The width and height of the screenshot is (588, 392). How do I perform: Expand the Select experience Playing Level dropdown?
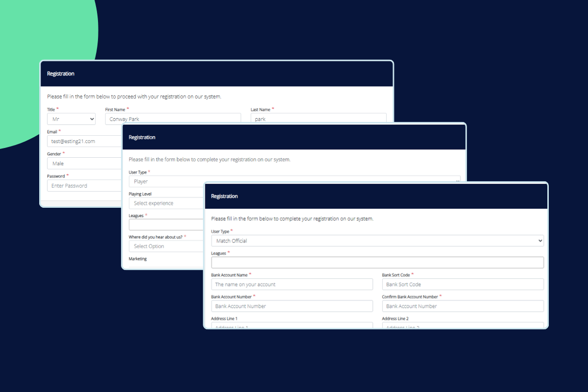click(x=166, y=203)
